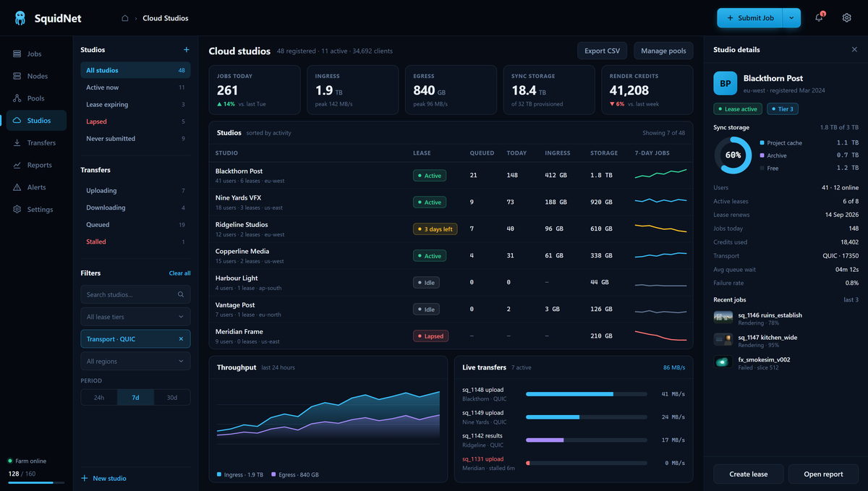Select the Never submitted filter
The width and height of the screenshot is (868, 491).
pyautogui.click(x=135, y=138)
